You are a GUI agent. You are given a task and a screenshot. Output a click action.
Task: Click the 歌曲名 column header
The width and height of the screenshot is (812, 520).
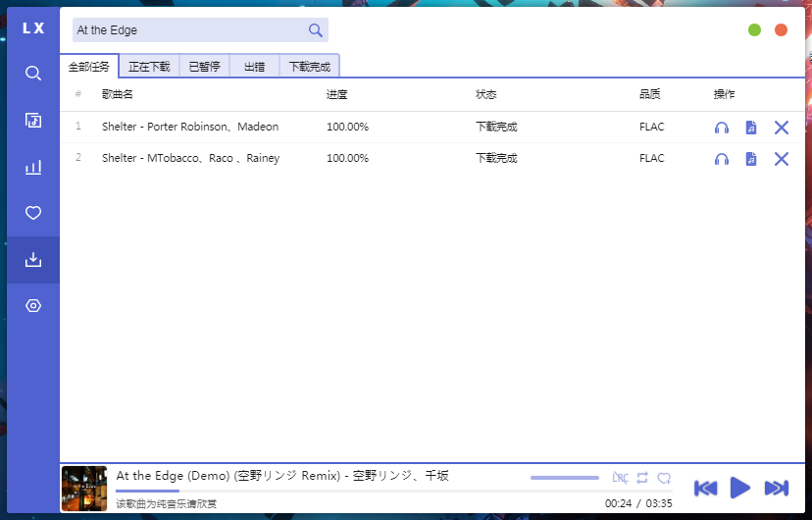118,94
